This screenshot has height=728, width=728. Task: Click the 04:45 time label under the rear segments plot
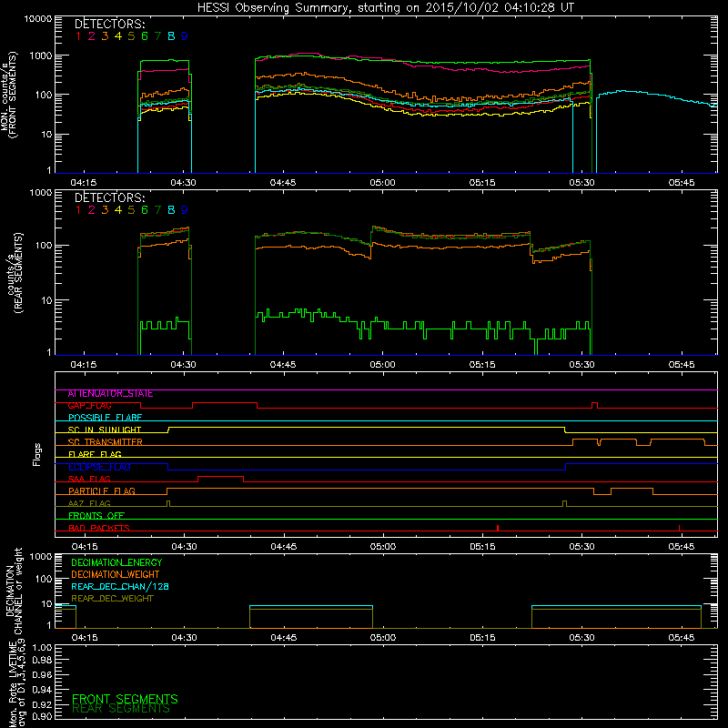[x=283, y=365]
